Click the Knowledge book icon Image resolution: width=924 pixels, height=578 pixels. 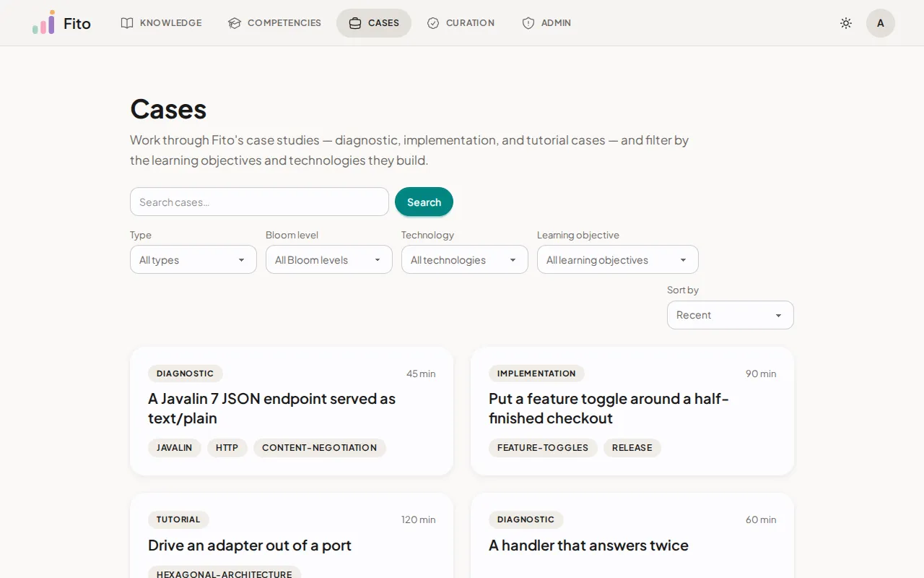(x=127, y=23)
